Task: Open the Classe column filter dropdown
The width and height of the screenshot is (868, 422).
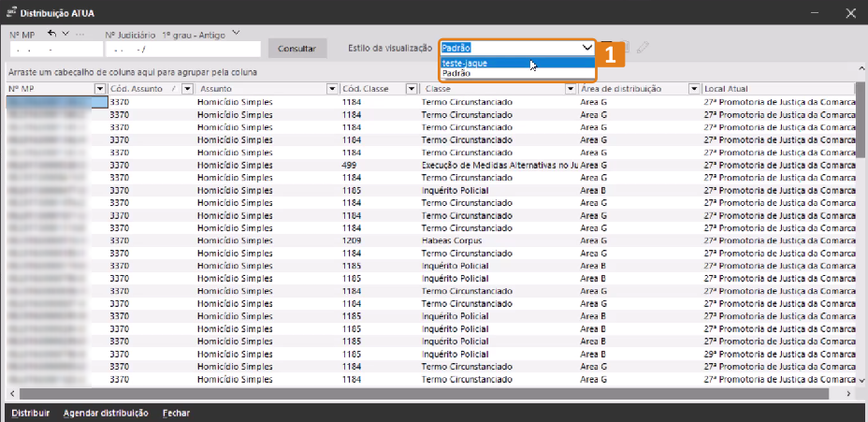Action: tap(571, 89)
